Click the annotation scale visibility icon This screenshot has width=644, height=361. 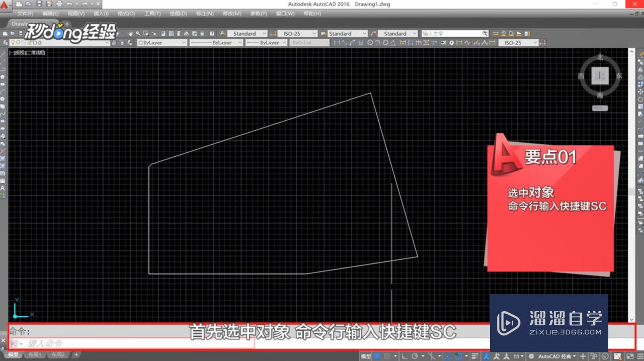tap(496, 356)
